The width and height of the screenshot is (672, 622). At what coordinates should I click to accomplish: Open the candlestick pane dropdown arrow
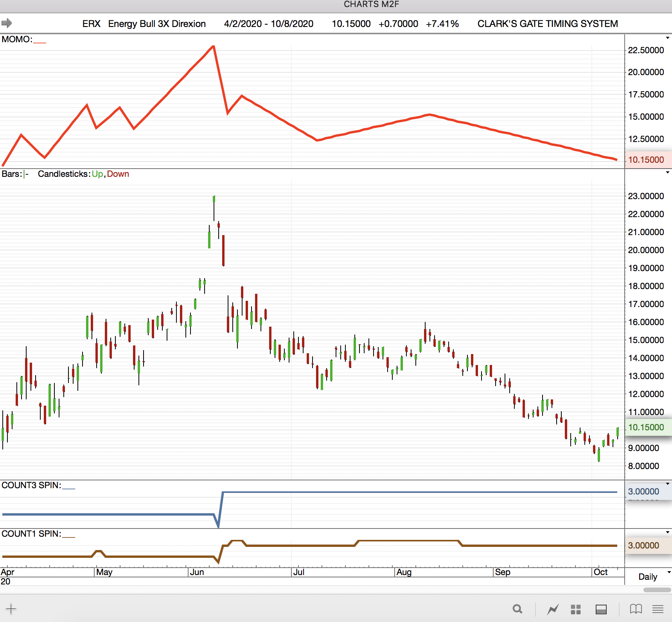coord(667,173)
